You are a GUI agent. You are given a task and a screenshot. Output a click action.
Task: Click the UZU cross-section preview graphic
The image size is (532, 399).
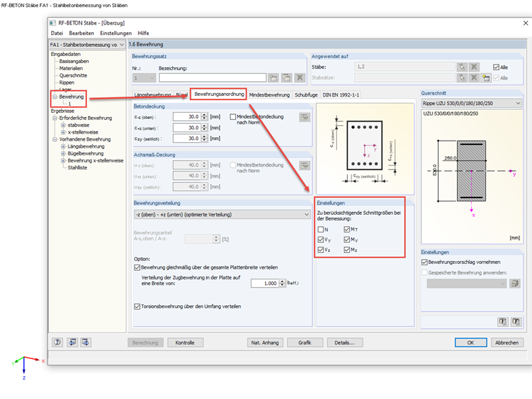tap(472, 176)
